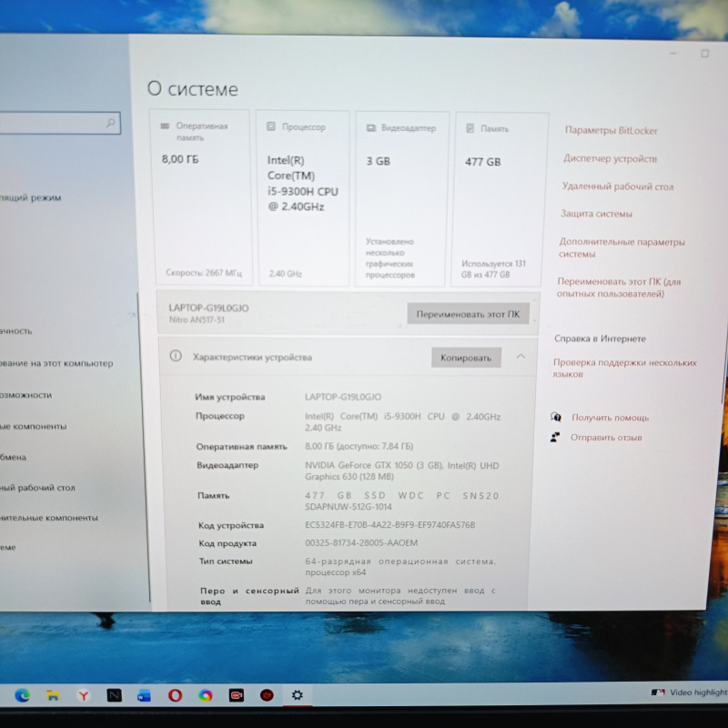Click the Получить помощь help icon
This screenshot has width=728, height=728.
556,417
